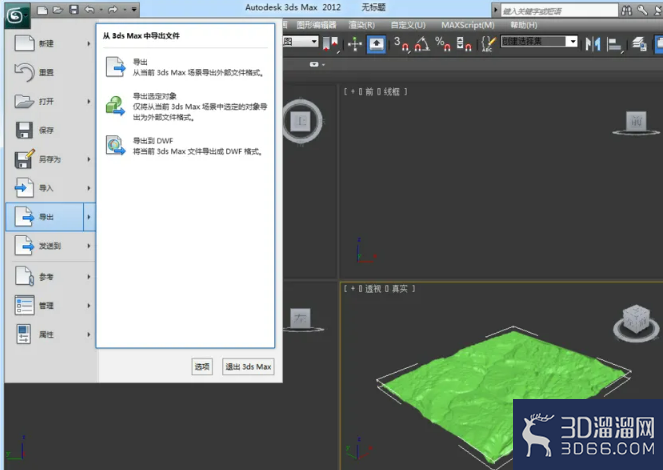Click the wrench subscription center icon
The height and width of the screenshot is (470, 663).
(642, 10)
